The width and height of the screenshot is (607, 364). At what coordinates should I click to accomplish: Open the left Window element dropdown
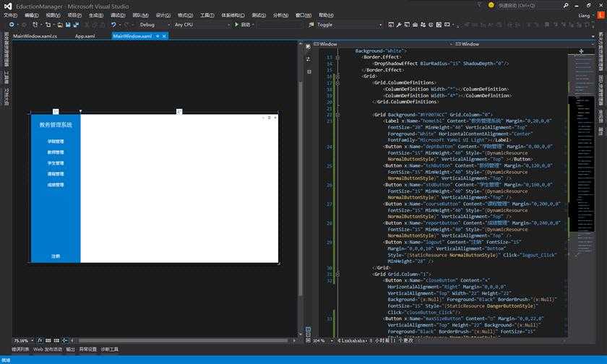pyautogui.click(x=382, y=44)
